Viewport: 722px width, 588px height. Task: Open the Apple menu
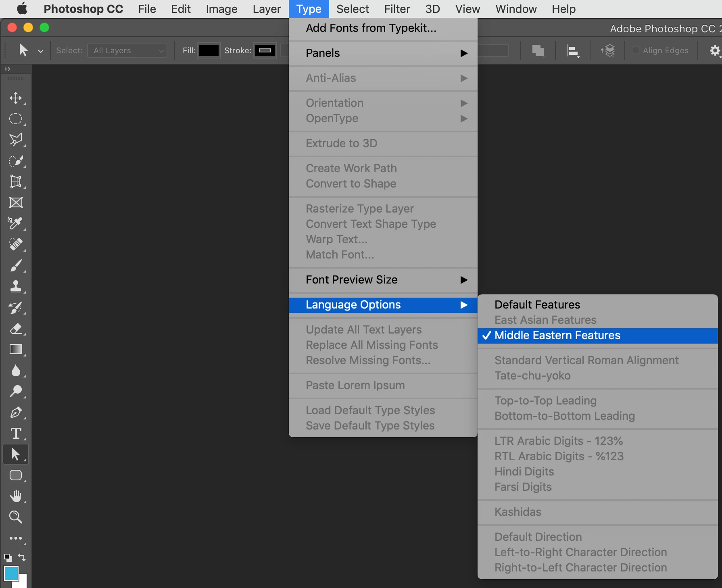[22, 8]
